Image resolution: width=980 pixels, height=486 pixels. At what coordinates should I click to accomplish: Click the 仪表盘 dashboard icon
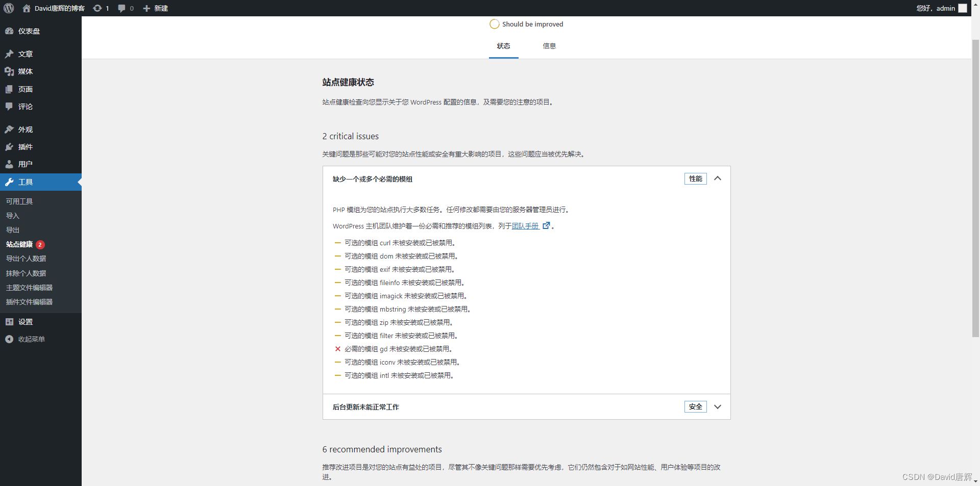tap(9, 31)
